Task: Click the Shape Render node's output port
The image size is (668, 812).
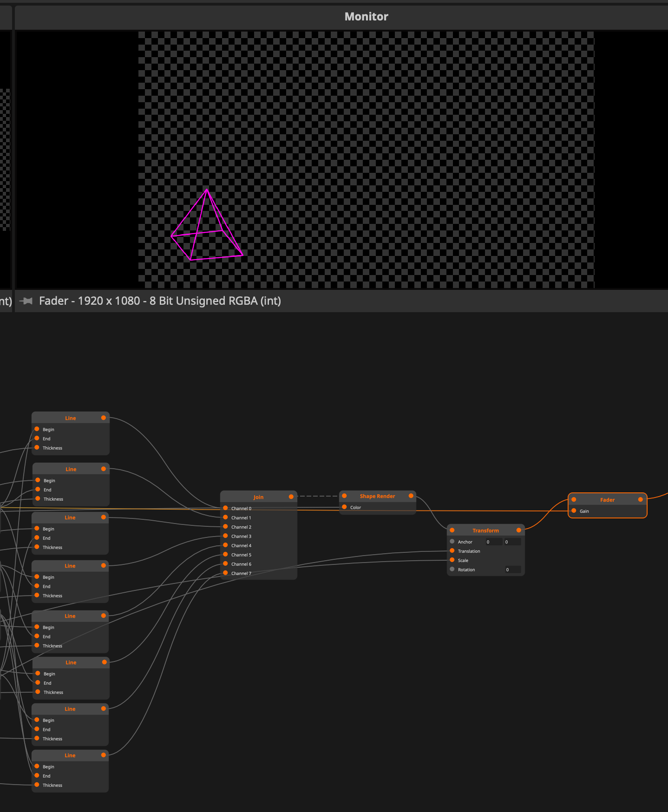Action: pyautogui.click(x=411, y=496)
